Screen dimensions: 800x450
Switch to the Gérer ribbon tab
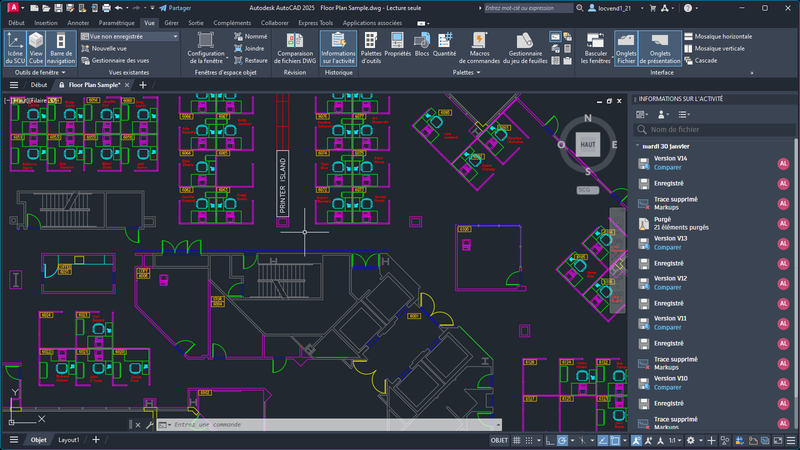(171, 23)
